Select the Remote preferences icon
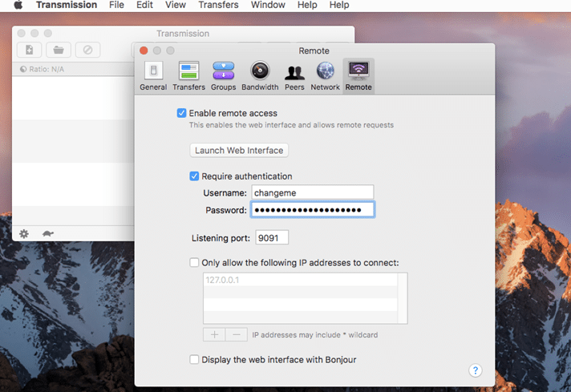Screen dimensions: 571x392 pos(358,75)
